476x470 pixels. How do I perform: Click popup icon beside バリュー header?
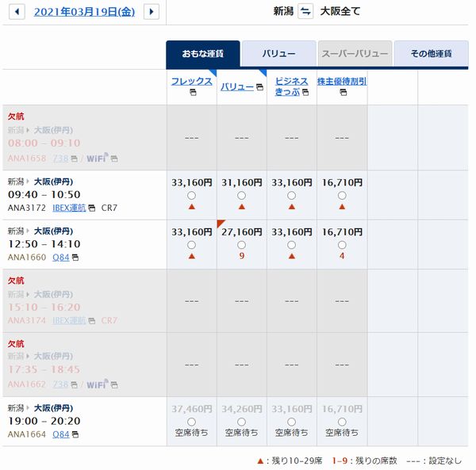coord(259,87)
